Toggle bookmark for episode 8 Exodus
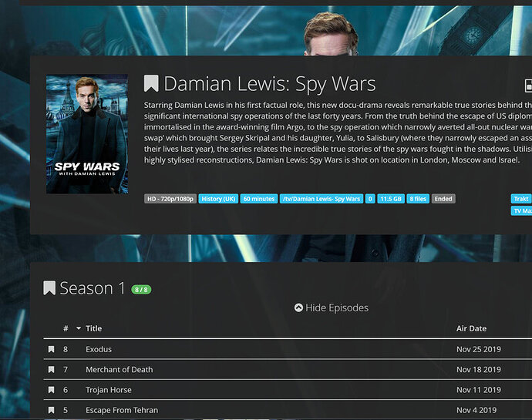 [x=51, y=349]
